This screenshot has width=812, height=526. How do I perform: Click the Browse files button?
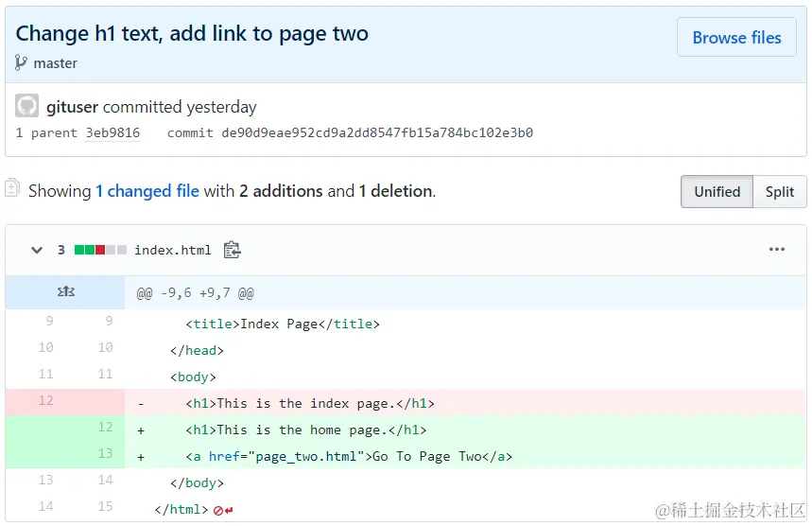coord(735,37)
